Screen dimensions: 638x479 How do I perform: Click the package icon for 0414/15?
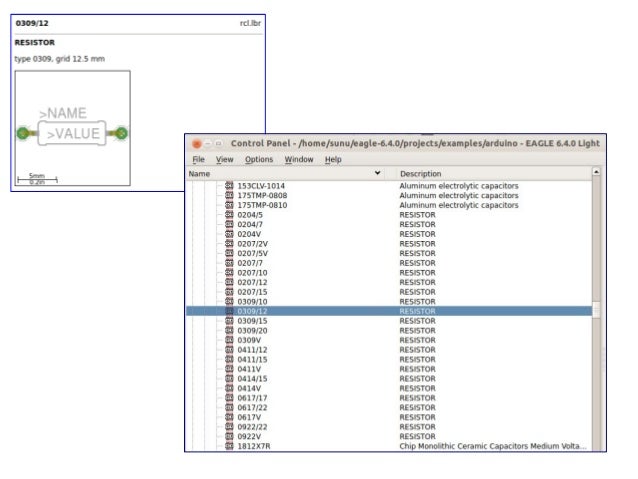229,378
